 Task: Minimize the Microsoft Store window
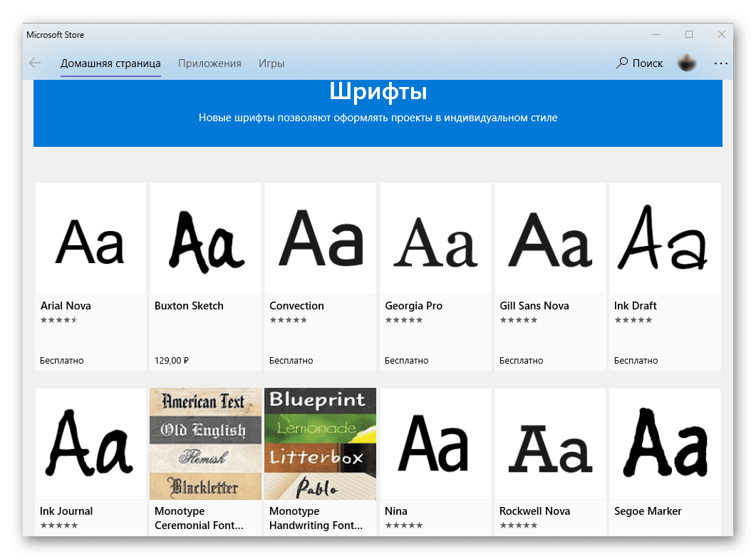pos(656,34)
